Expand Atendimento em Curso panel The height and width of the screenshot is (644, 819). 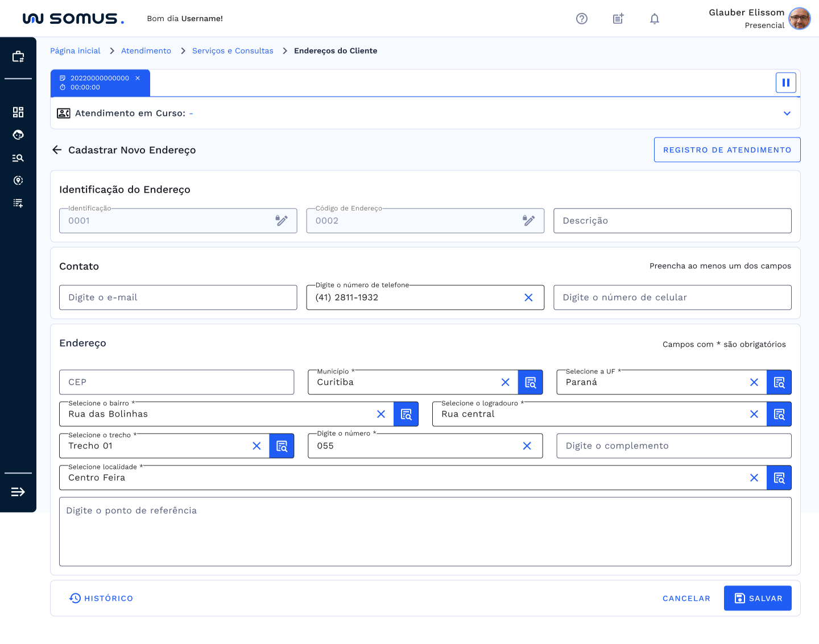click(787, 114)
